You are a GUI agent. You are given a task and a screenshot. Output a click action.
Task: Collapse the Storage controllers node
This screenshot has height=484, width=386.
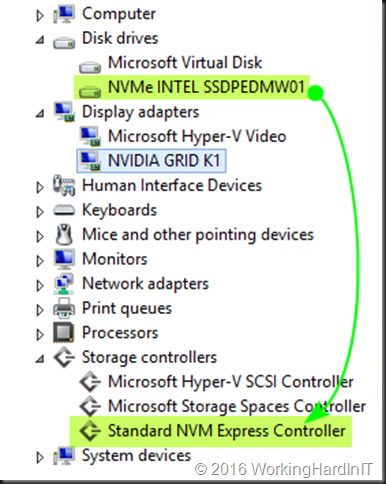click(x=40, y=359)
